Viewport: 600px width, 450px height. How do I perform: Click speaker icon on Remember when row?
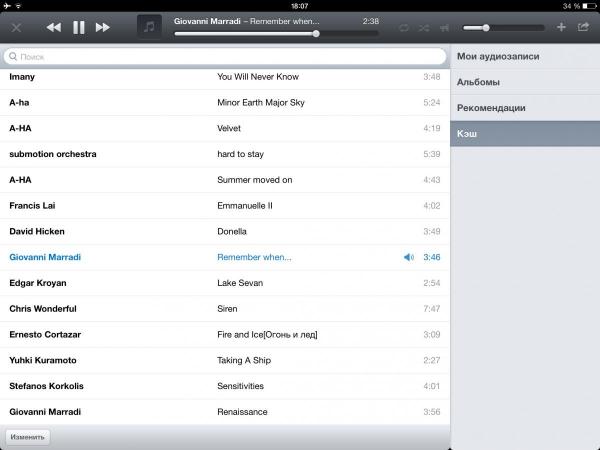[409, 257]
